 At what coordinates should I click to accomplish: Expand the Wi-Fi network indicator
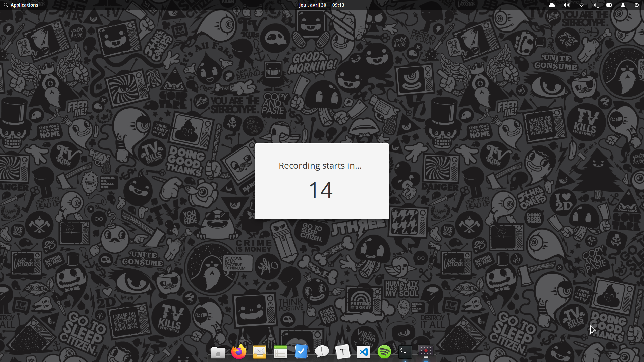pyautogui.click(x=582, y=5)
